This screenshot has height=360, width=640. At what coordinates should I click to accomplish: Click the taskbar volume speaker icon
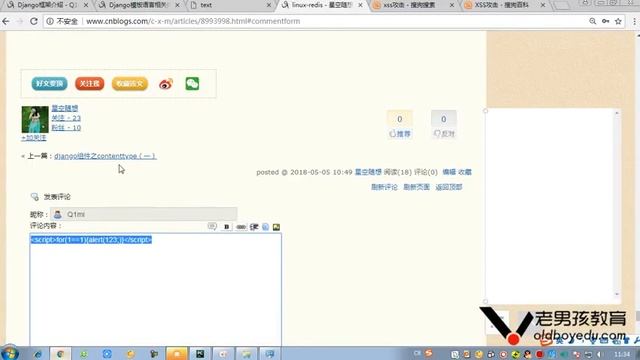[x=600, y=354]
